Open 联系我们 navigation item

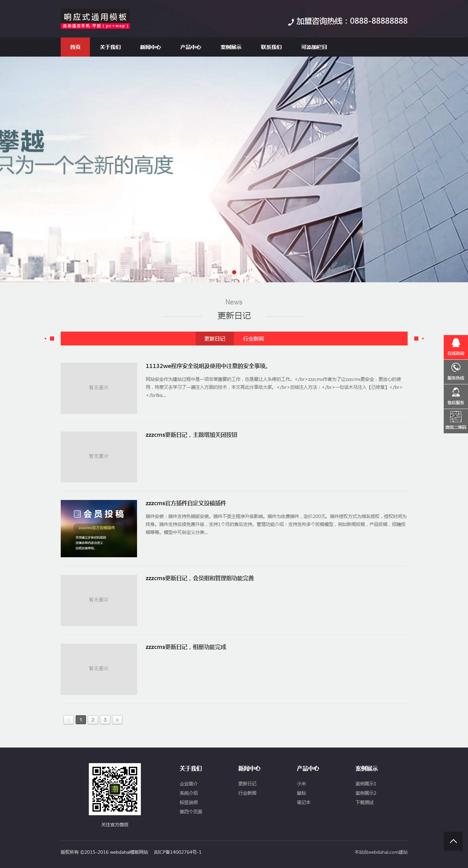271,47
